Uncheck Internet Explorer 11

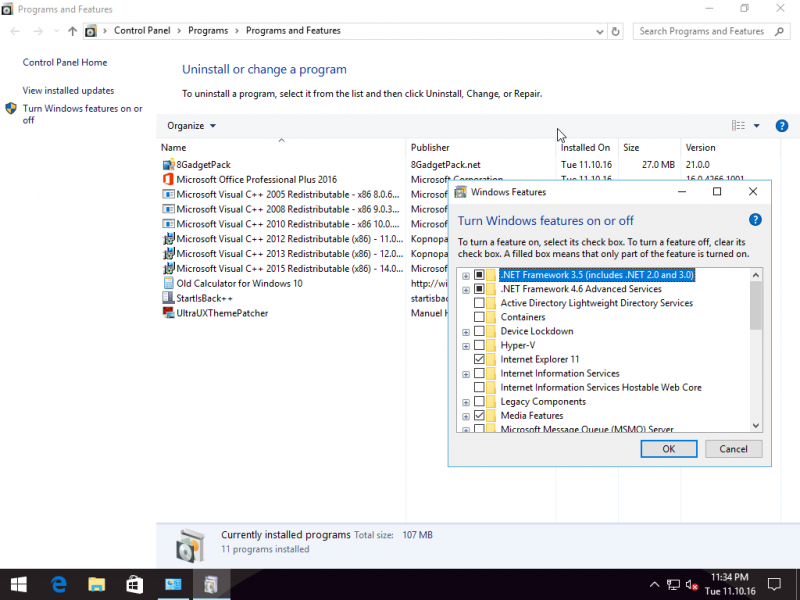pyautogui.click(x=479, y=359)
